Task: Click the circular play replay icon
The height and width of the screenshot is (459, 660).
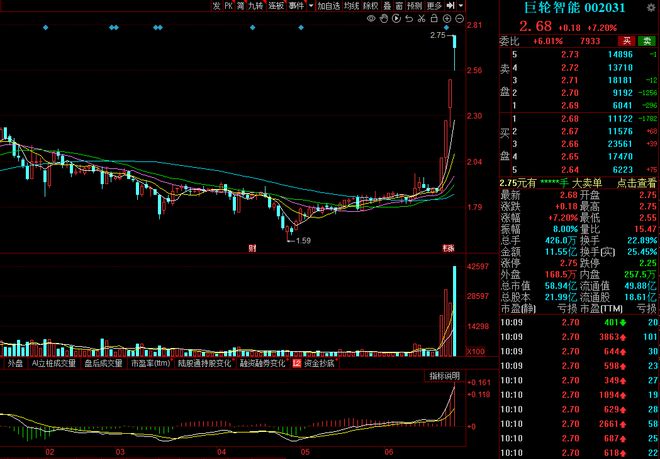Action: 396,18
